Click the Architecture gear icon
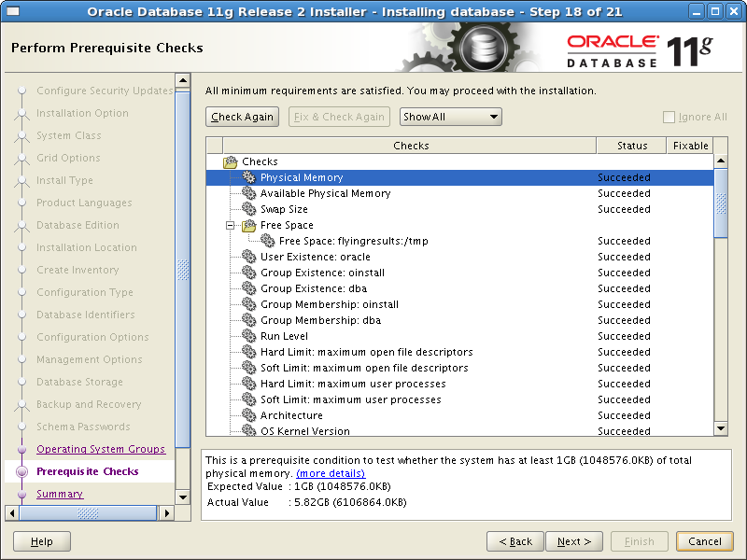This screenshot has width=747, height=560. 248,415
